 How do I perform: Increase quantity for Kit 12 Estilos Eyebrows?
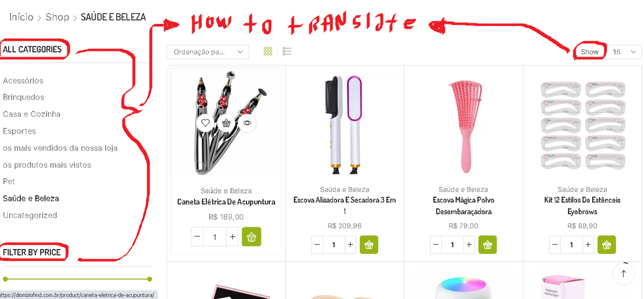click(588, 245)
